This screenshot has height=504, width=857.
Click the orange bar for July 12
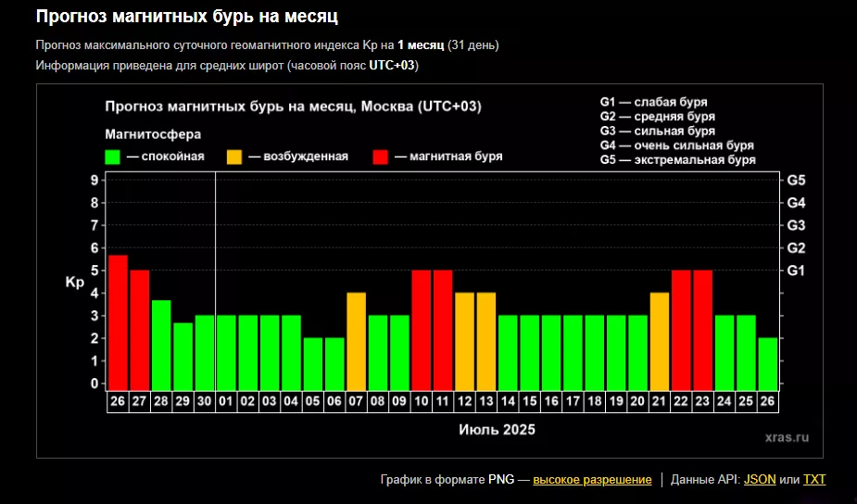(465, 340)
